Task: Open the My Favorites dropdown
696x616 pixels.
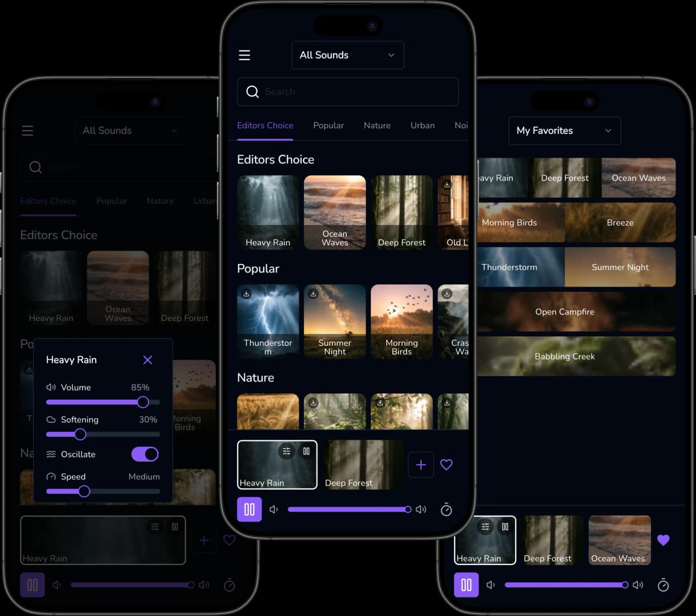Action: point(564,131)
